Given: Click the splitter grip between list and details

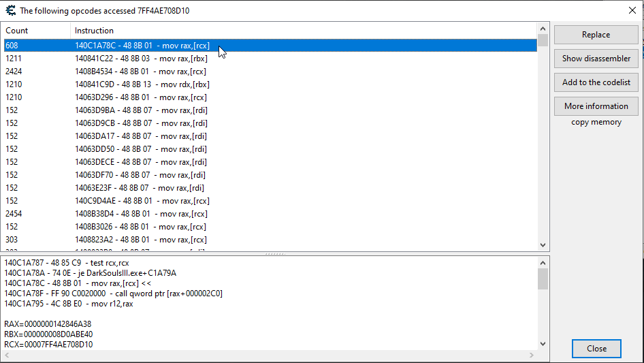Looking at the screenshot, I should tap(275, 253).
